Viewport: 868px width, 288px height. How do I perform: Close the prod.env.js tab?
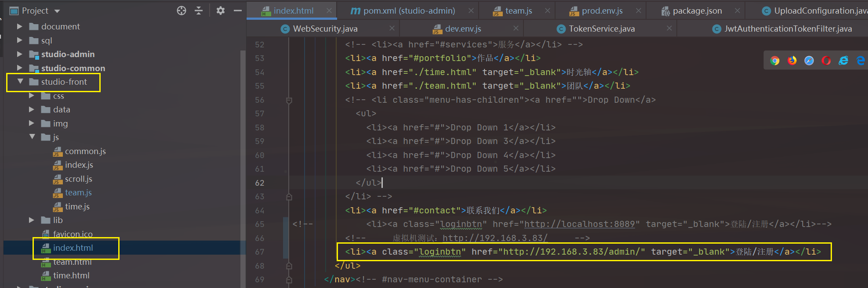(x=638, y=11)
